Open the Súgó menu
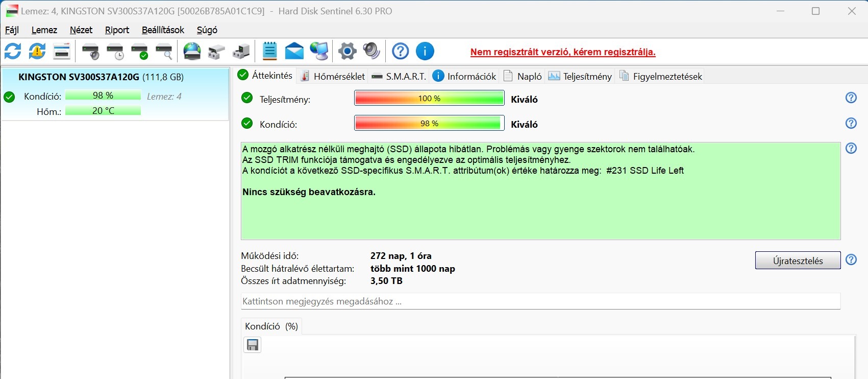The image size is (868, 379). 207,30
